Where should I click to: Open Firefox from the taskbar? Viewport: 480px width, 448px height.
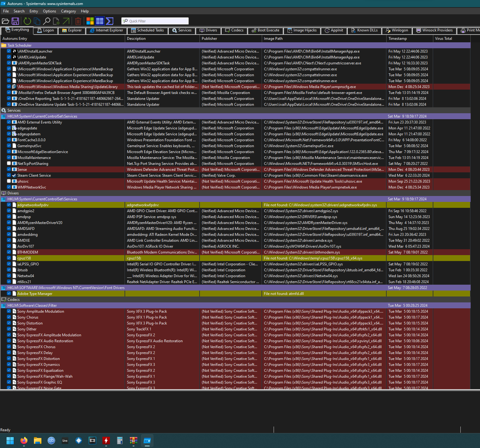(24, 441)
